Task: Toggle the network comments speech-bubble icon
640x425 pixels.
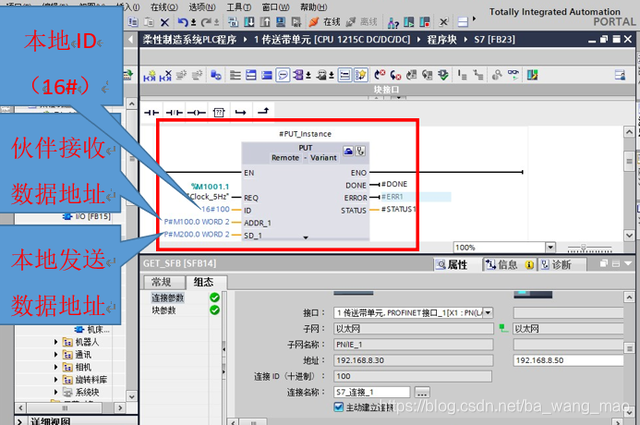Action: 282,75
